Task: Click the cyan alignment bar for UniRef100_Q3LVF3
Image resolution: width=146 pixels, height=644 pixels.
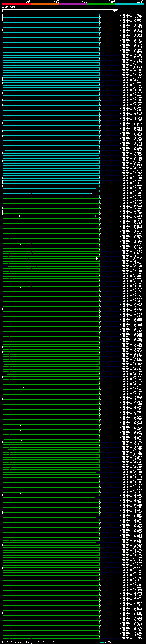Action: [57, 216]
